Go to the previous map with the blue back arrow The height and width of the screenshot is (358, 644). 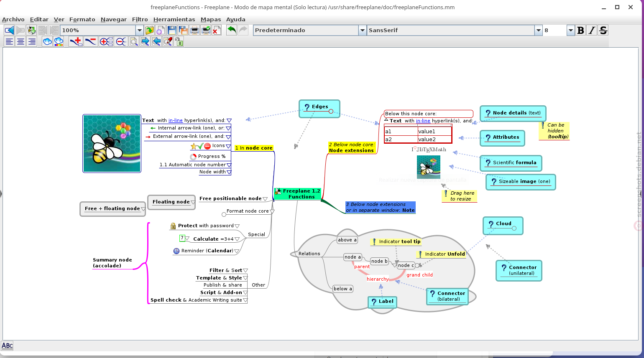[9, 30]
